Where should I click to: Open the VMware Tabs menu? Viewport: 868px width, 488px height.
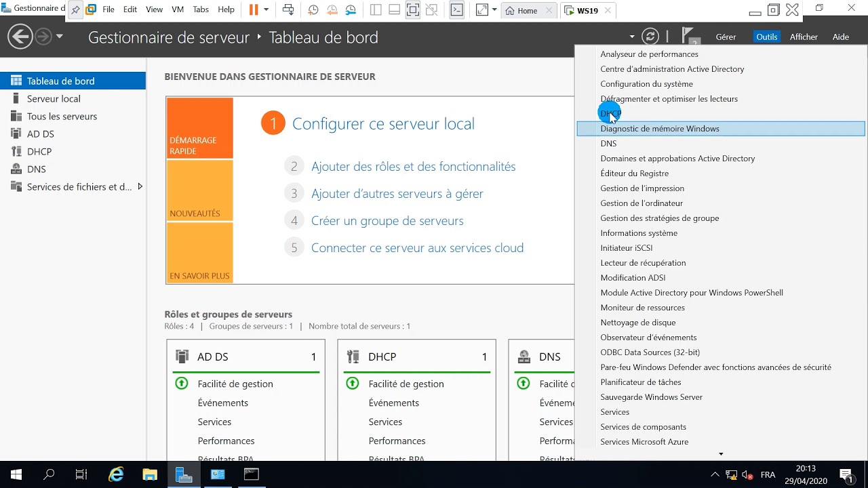tap(201, 10)
